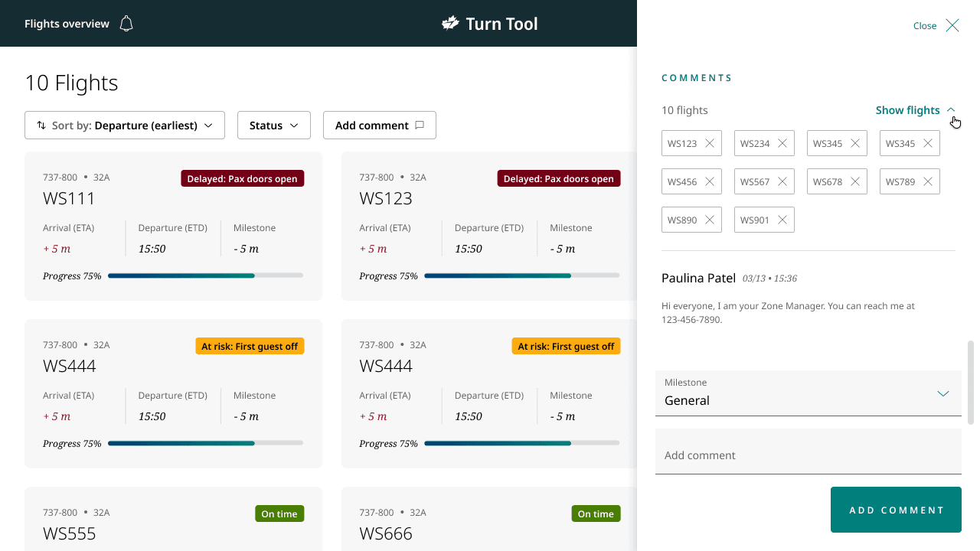Submit with the ADD COMMENT button
This screenshot has width=980, height=551.
pyautogui.click(x=896, y=510)
